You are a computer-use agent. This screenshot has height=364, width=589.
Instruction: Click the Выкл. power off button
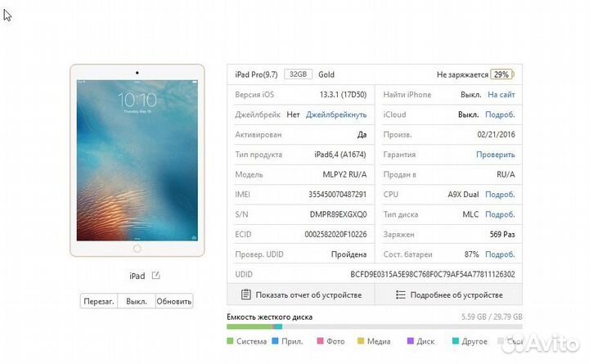tap(137, 301)
